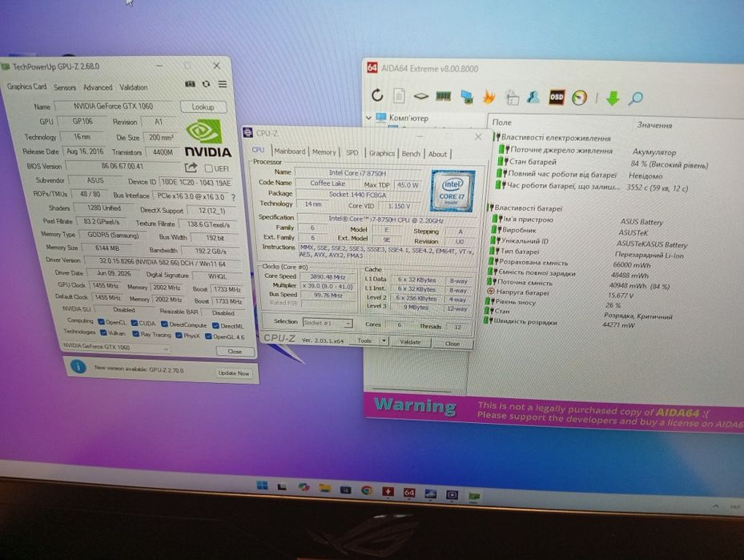Click the Validate button in CPU-Z
Screen dimensions: 744x560
pyautogui.click(x=410, y=342)
